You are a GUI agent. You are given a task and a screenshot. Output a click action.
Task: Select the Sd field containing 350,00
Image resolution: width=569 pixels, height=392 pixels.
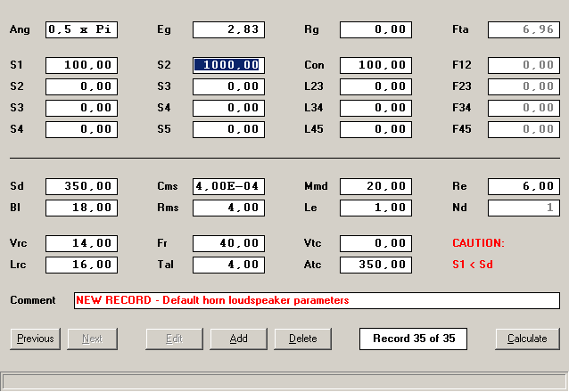[x=81, y=186]
